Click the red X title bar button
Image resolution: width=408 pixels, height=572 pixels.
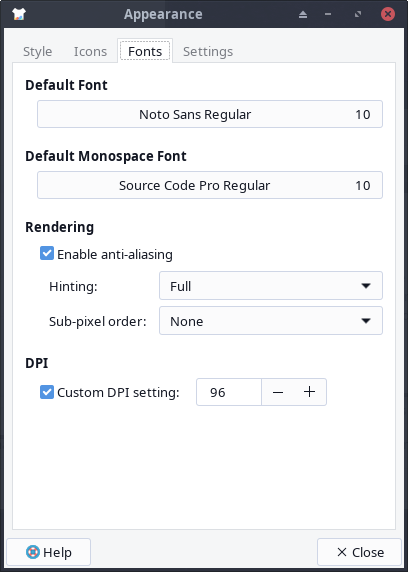pos(388,14)
